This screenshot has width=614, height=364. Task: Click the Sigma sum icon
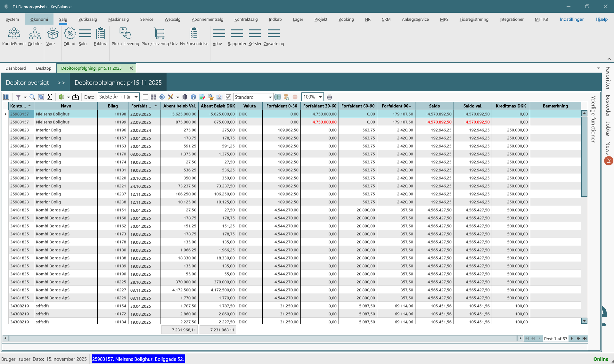coord(50,97)
